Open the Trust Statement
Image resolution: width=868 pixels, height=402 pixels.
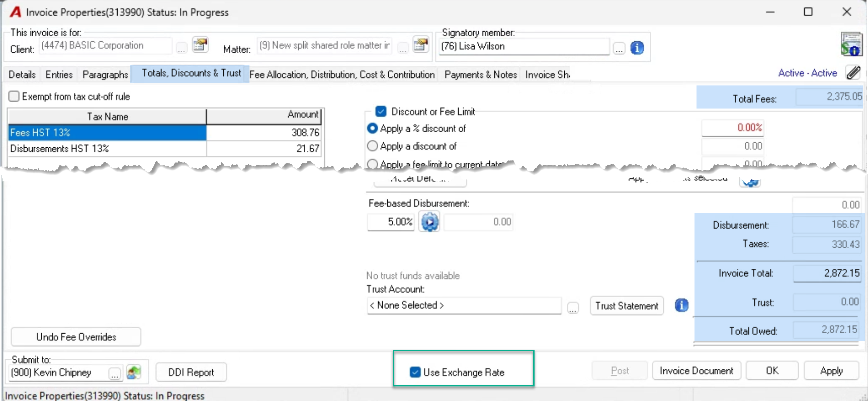pos(627,306)
